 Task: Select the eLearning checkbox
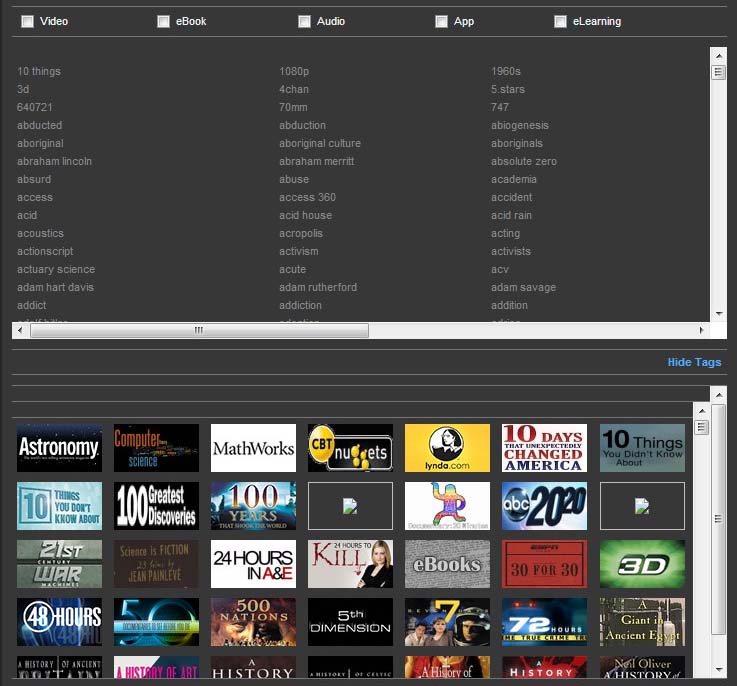560,22
